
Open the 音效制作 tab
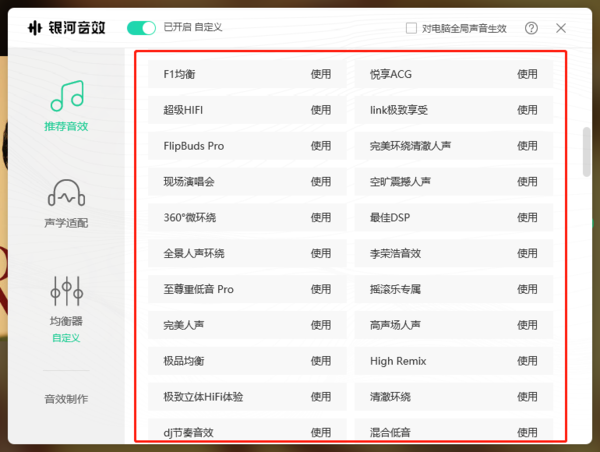[66, 399]
